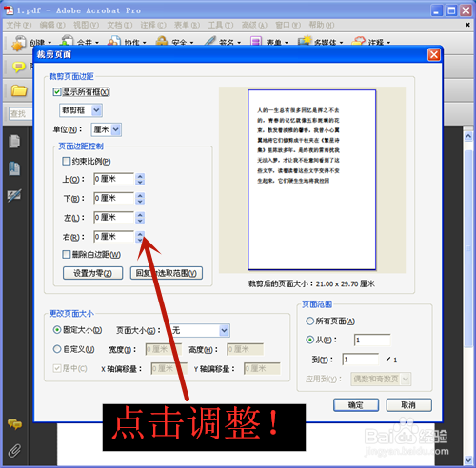This screenshot has width=476, height=468.
Task: Open the Units (单位) dropdown showing 厘米
Action: click(106, 129)
